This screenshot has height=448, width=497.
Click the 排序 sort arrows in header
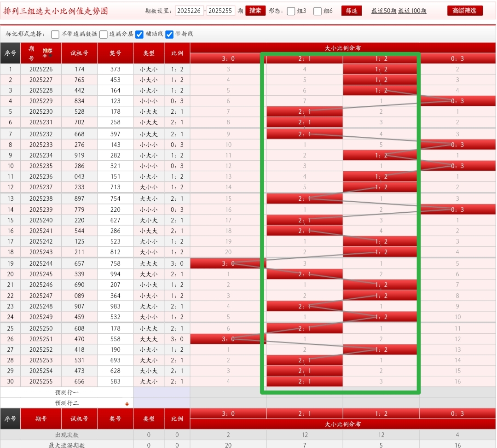point(47,52)
